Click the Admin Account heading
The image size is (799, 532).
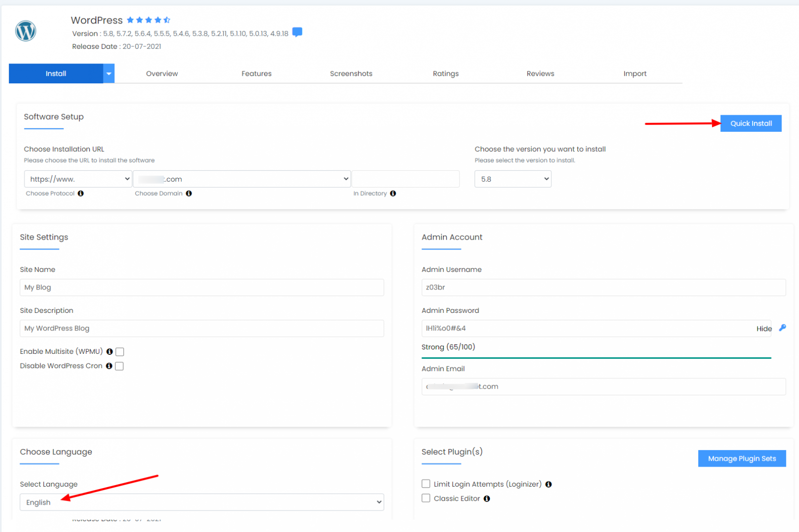click(452, 237)
